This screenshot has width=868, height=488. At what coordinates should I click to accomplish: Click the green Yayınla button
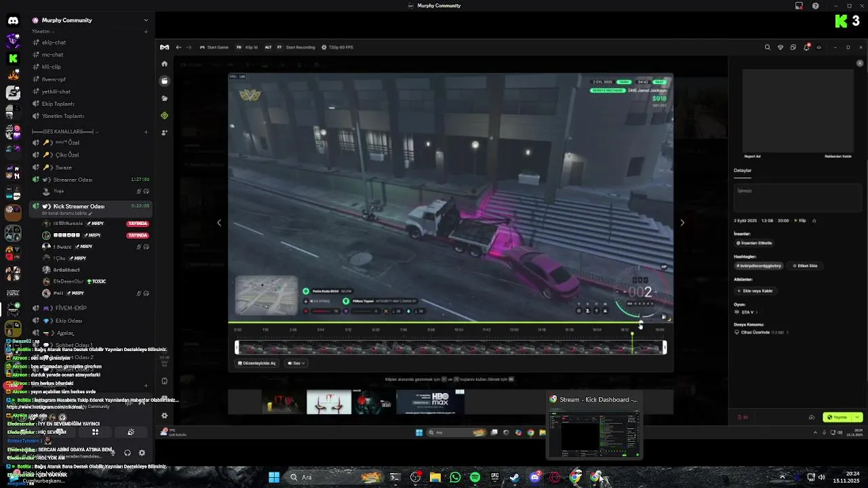tap(838, 418)
